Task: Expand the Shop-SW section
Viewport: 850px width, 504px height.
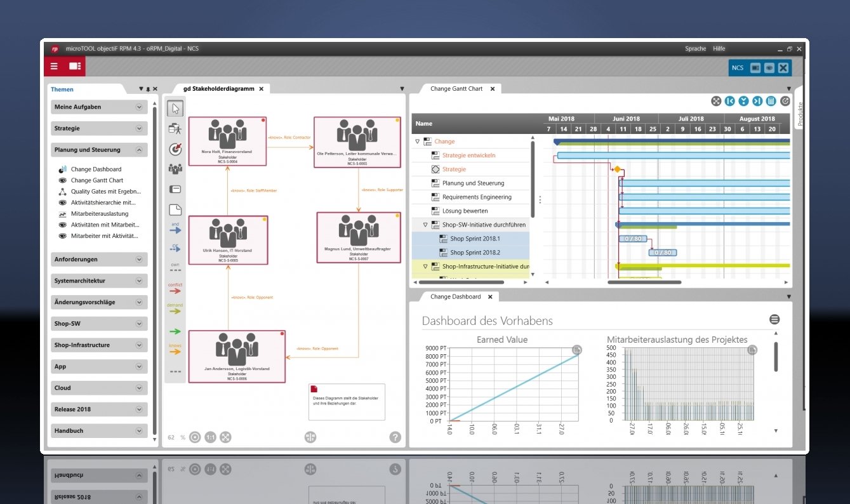Action: (x=139, y=324)
